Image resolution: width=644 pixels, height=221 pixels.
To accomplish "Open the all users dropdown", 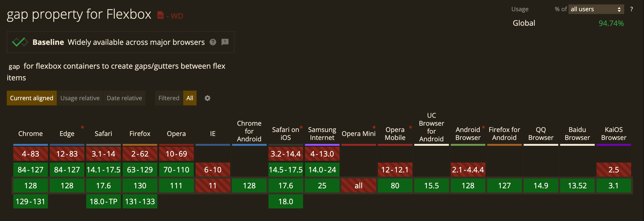I will tap(596, 9).
